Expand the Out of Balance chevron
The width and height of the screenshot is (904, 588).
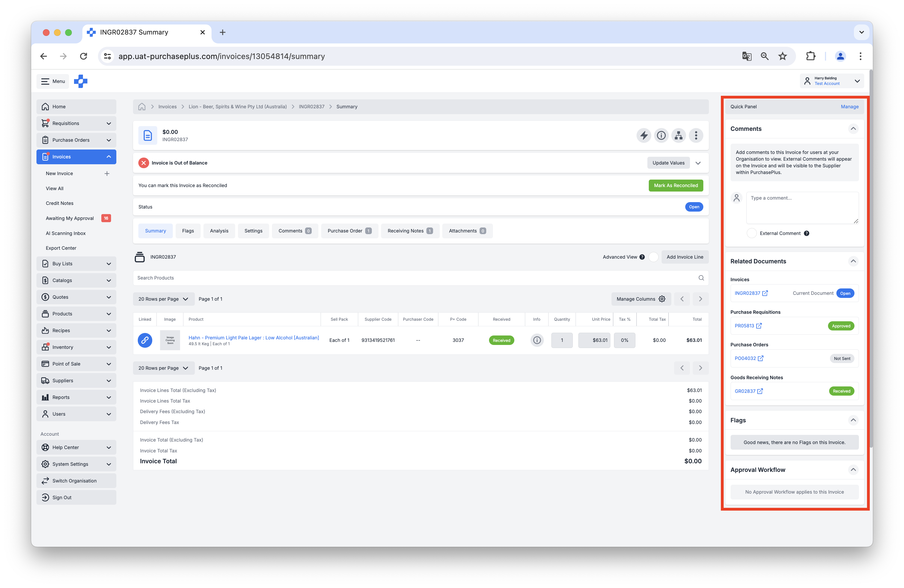(698, 163)
